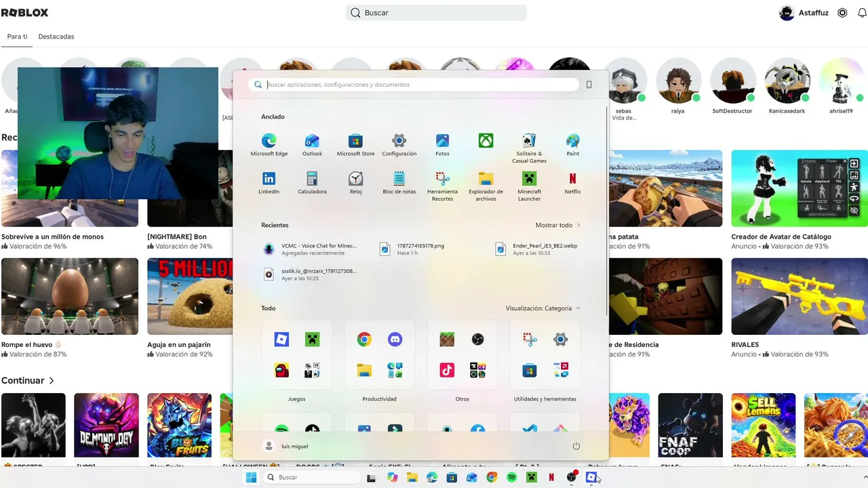
Task: Open Solitaire & Casual Games
Action: pos(529,148)
